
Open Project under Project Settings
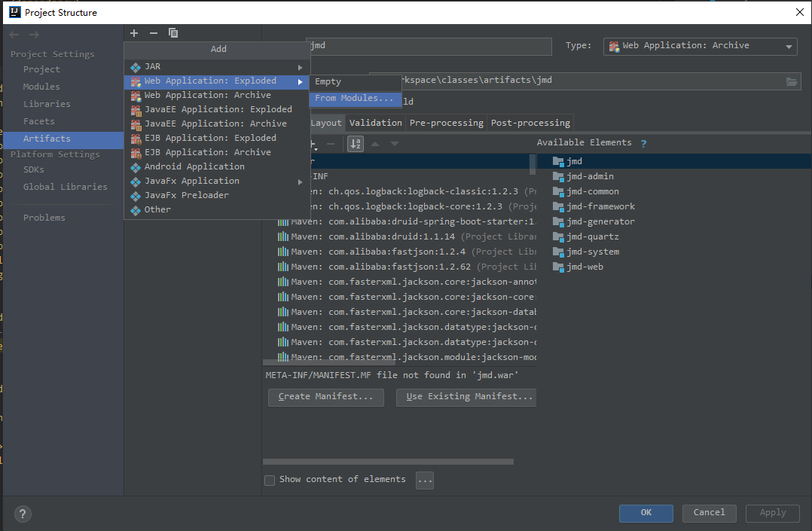click(x=41, y=69)
